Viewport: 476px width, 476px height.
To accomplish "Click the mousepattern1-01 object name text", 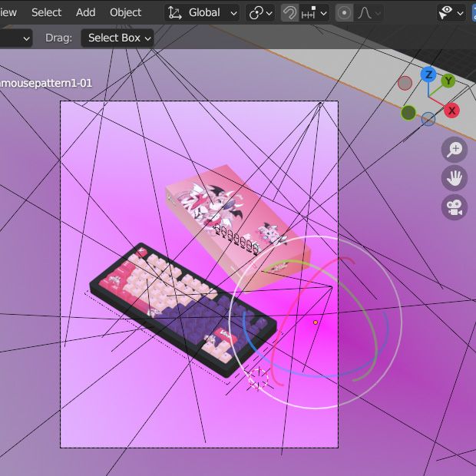I will pos(46,83).
